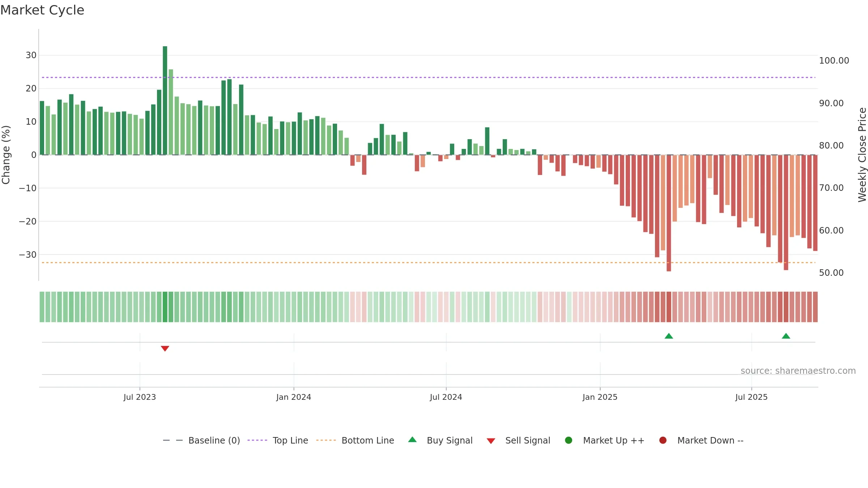Click the dark red Market Down circle in legend
This screenshot has width=868, height=488.
(663, 440)
